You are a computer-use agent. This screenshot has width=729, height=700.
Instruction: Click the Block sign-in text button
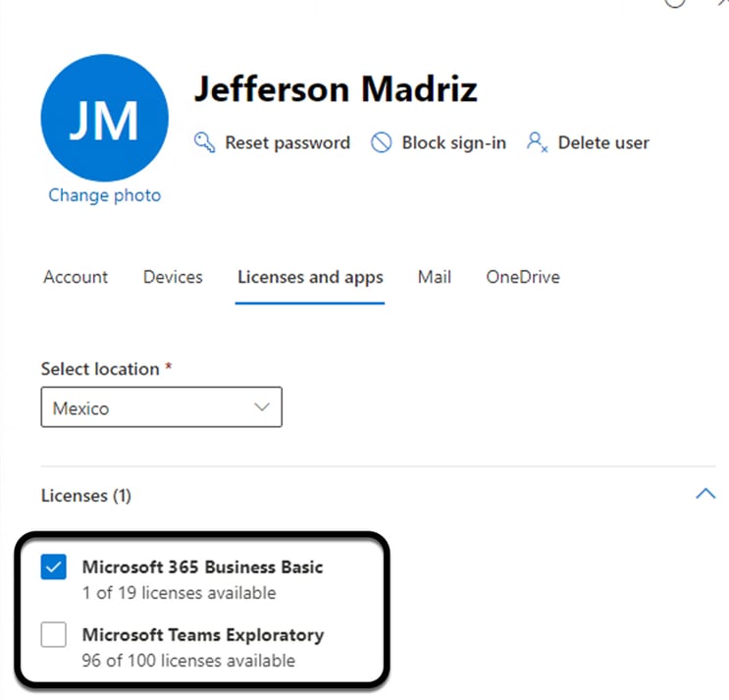453,142
